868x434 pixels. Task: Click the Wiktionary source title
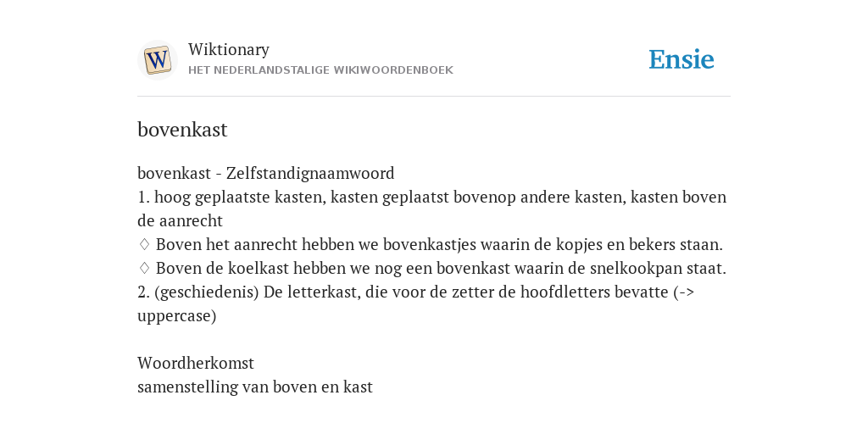pyautogui.click(x=229, y=49)
